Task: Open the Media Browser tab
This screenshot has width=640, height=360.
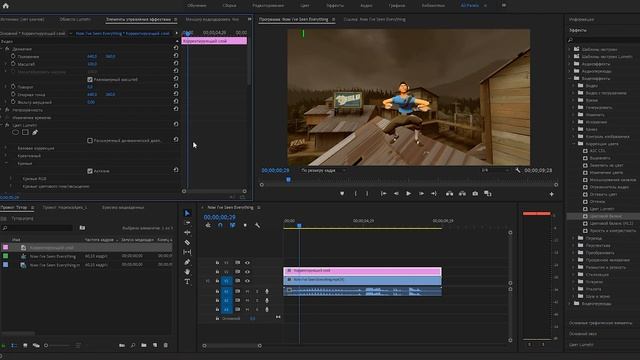Action: click(123, 207)
